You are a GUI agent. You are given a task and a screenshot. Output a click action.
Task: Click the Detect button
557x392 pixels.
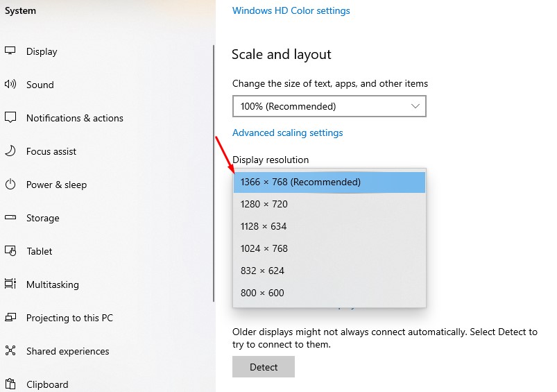coord(264,367)
